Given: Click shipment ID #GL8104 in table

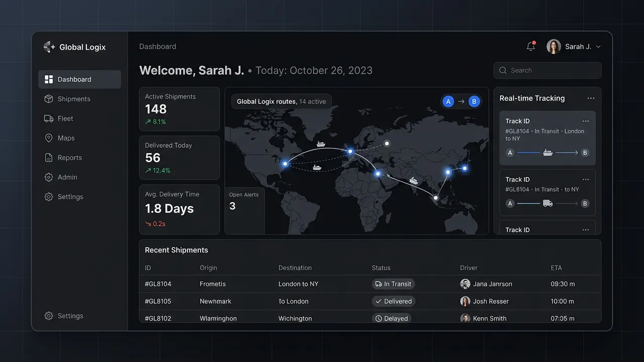Looking at the screenshot, I should (x=158, y=284).
